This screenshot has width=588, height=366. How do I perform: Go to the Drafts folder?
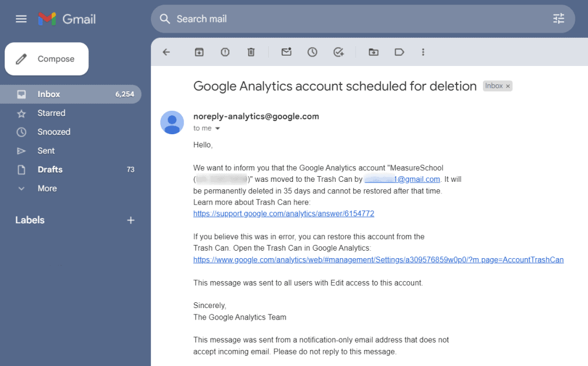(51, 169)
